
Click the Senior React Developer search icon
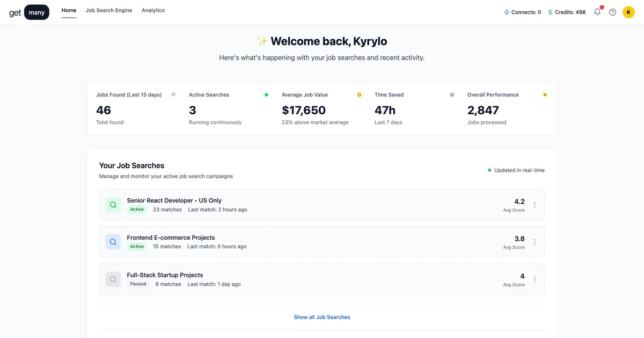(113, 204)
